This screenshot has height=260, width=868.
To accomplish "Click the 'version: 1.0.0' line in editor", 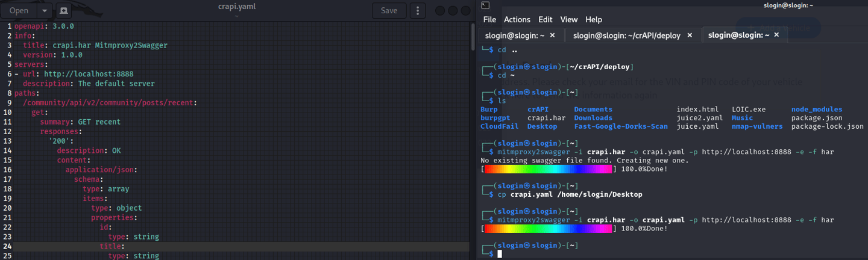I will click(x=52, y=55).
